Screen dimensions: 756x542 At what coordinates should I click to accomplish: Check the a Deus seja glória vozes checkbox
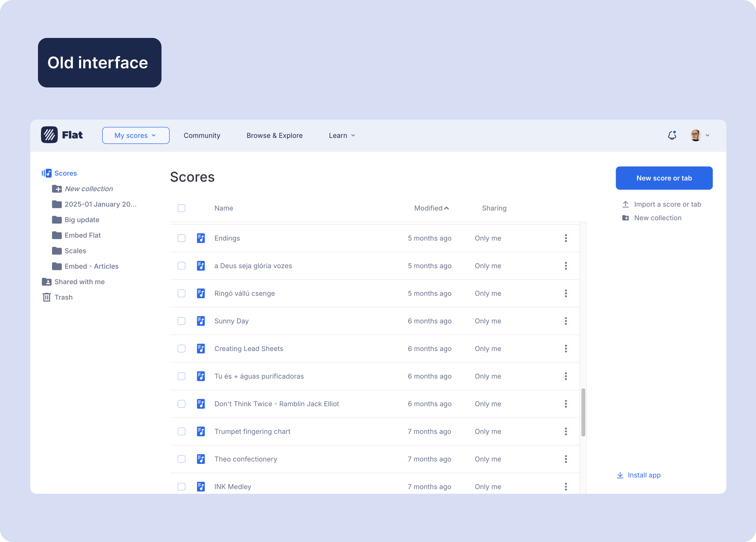[181, 266]
